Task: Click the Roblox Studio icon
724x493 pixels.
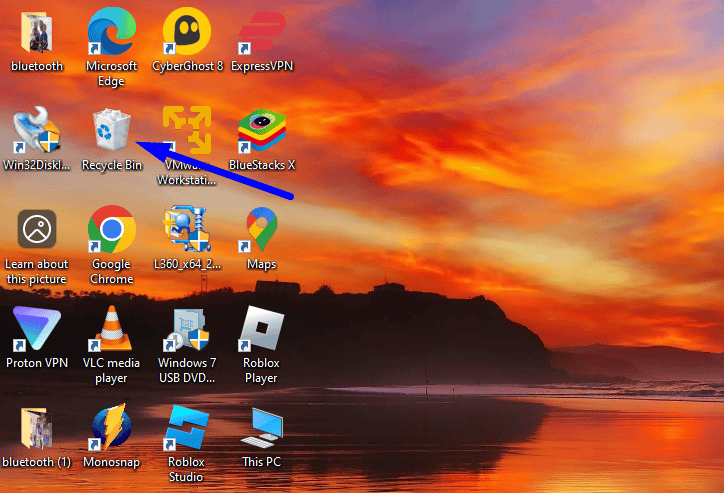Action: [x=187, y=429]
